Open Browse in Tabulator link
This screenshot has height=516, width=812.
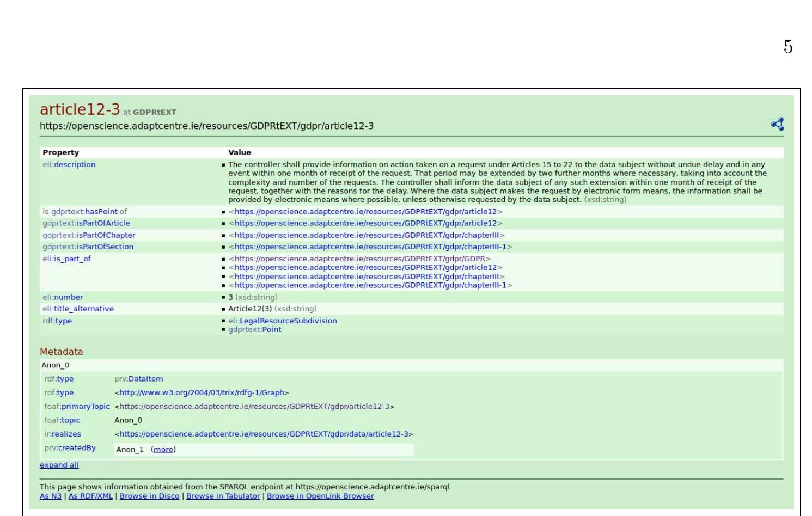pyautogui.click(x=223, y=496)
